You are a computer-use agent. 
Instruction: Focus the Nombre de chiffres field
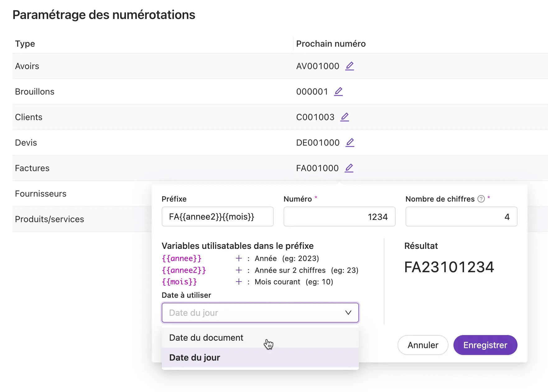pos(462,217)
